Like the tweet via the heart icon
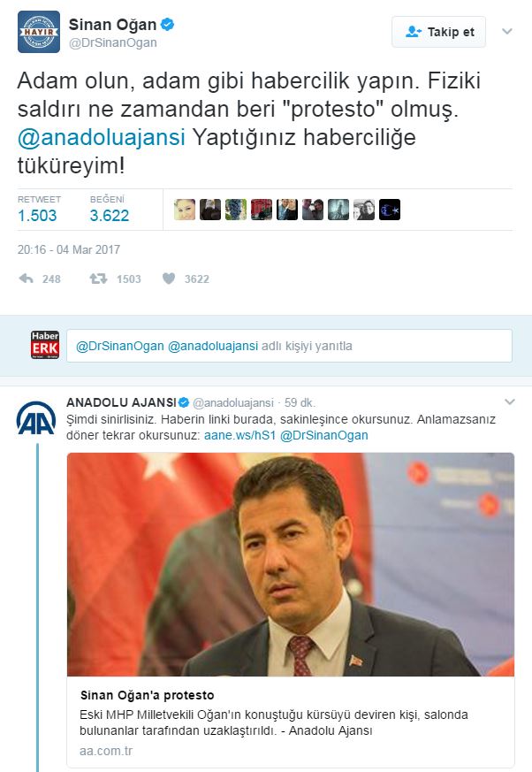 click(x=169, y=279)
